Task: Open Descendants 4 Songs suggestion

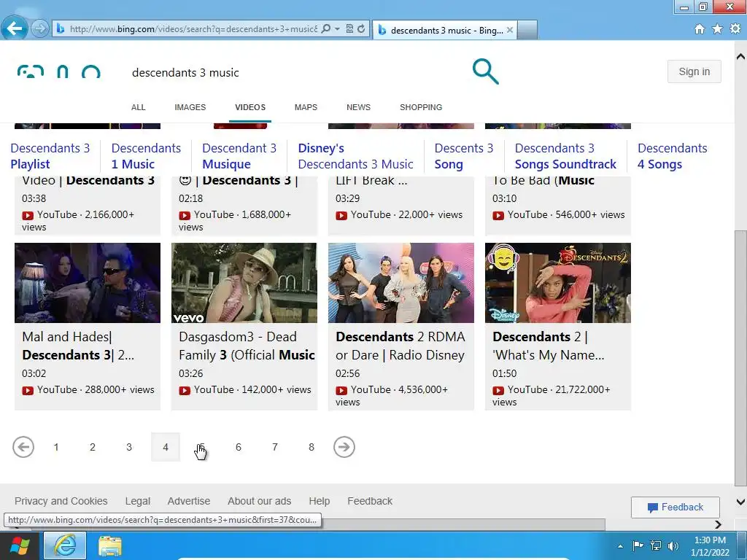Action: click(x=672, y=156)
